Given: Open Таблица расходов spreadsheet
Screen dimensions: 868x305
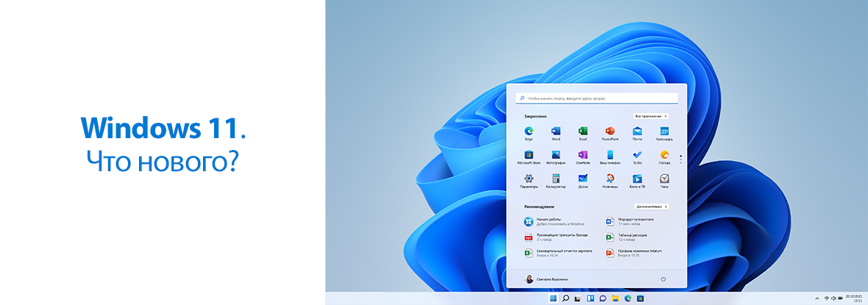Looking at the screenshot, I should 628,237.
